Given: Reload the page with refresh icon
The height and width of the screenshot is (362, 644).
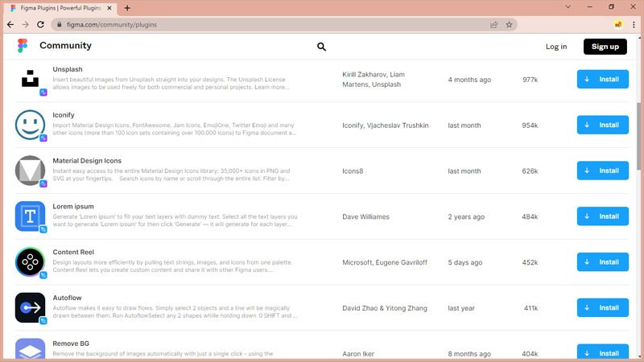Looking at the screenshot, I should point(40,25).
